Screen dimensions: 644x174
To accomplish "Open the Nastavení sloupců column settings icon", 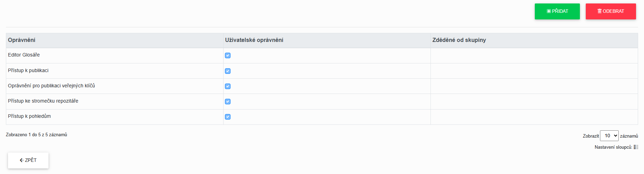I will click(x=636, y=147).
